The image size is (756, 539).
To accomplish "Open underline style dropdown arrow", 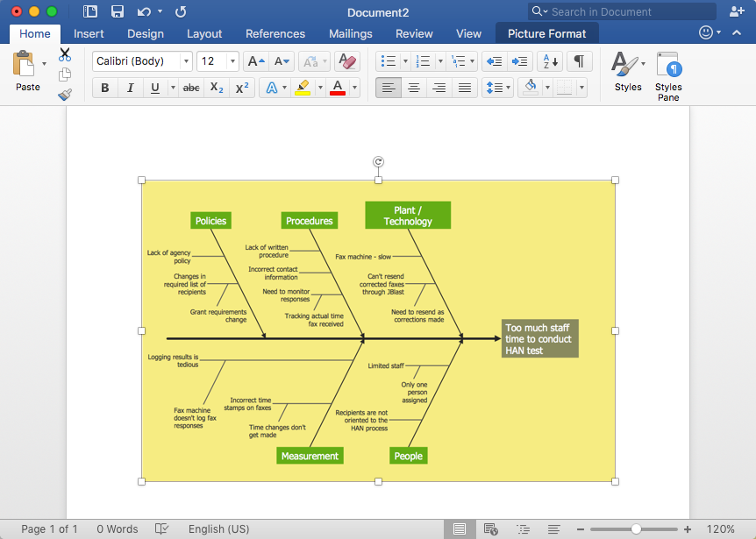I will [x=173, y=88].
